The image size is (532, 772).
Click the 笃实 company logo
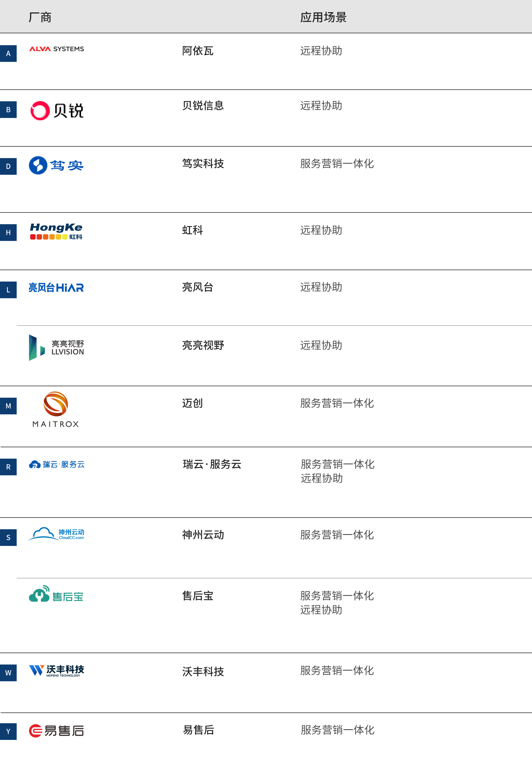tap(56, 165)
